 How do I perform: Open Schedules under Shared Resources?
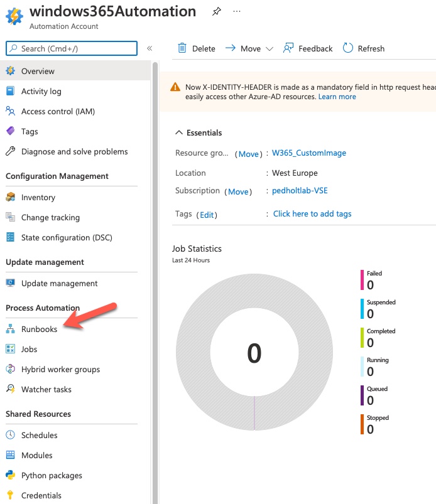(x=39, y=435)
